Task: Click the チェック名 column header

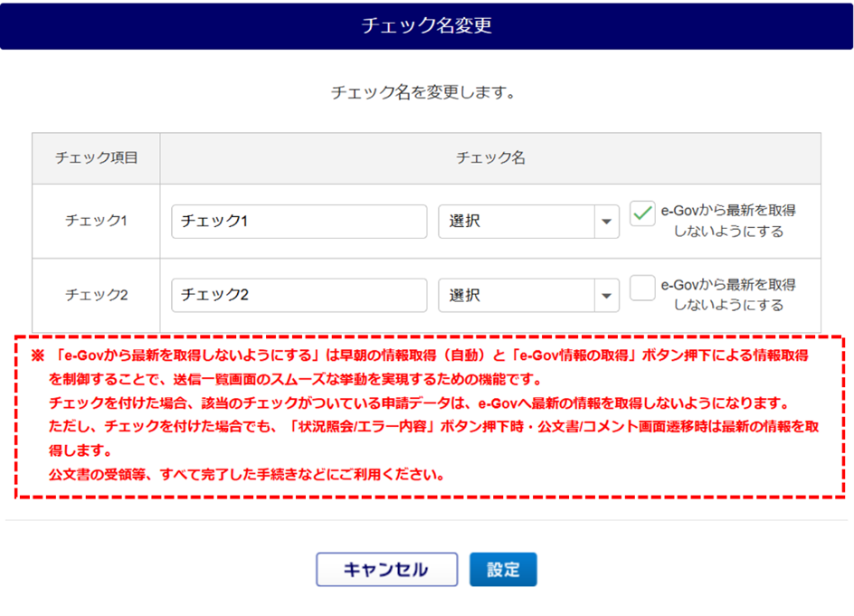Action: click(490, 158)
